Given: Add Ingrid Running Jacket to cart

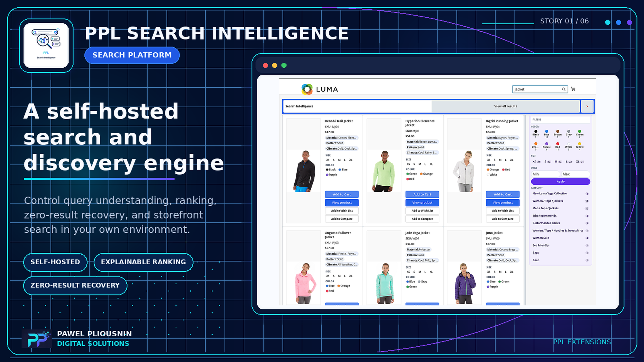Looking at the screenshot, I should (x=503, y=194).
